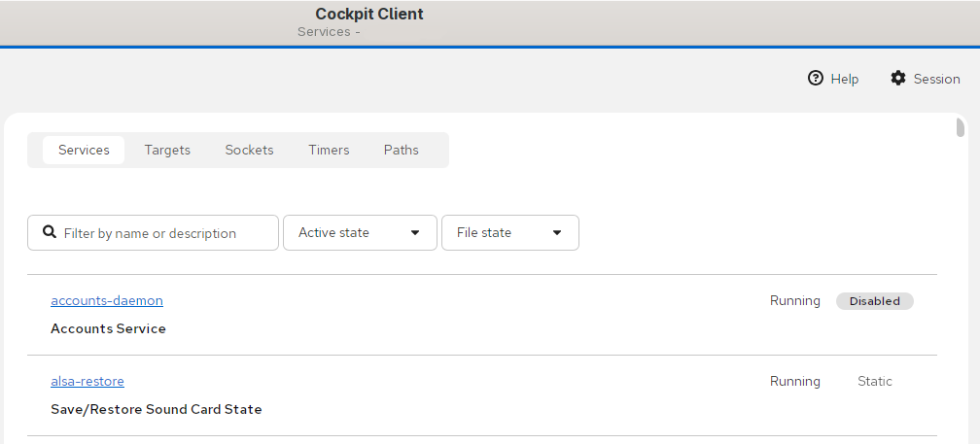Click the search magnifier icon in filter box

click(x=50, y=232)
